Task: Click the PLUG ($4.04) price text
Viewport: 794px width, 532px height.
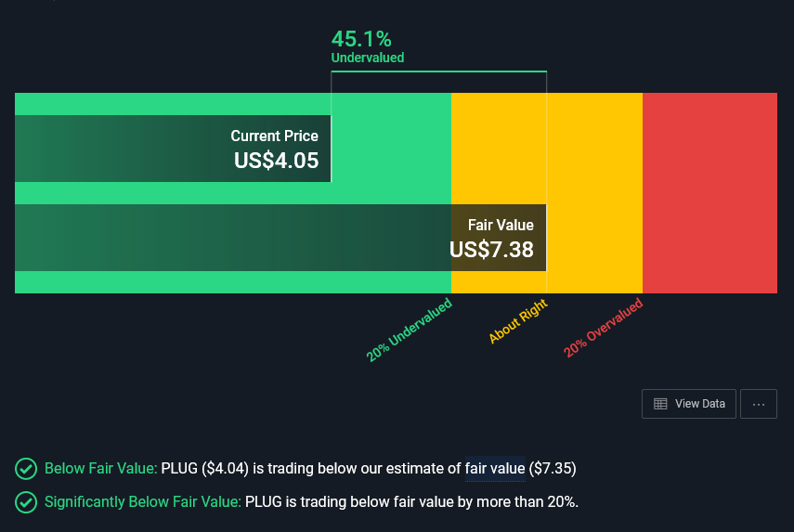Action: click(x=205, y=468)
